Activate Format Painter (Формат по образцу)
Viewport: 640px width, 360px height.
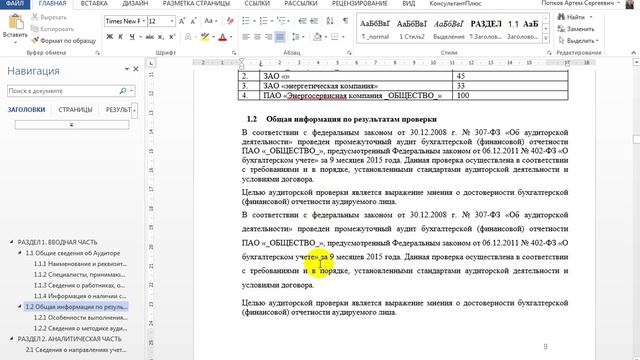[63, 40]
